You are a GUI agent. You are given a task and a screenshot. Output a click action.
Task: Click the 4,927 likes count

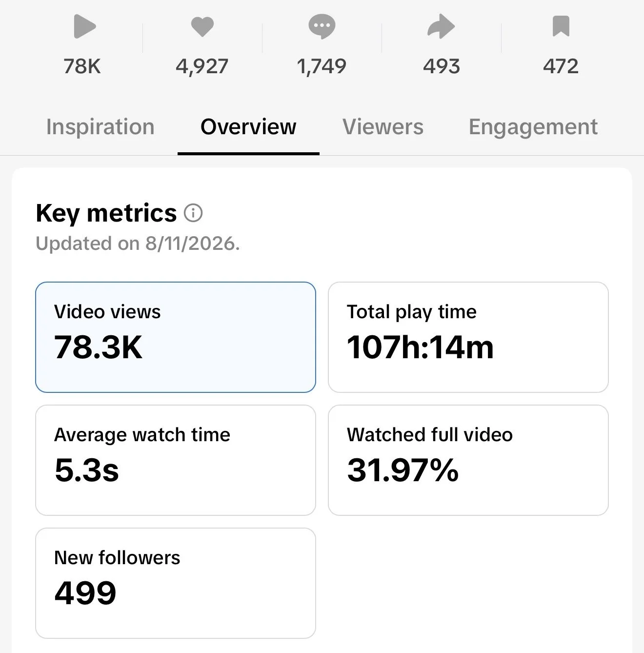point(202,66)
